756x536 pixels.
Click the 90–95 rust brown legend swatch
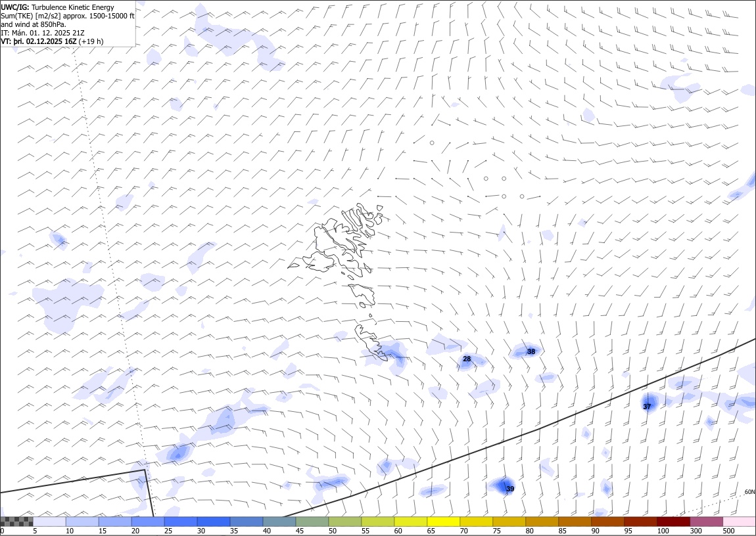tap(607, 522)
